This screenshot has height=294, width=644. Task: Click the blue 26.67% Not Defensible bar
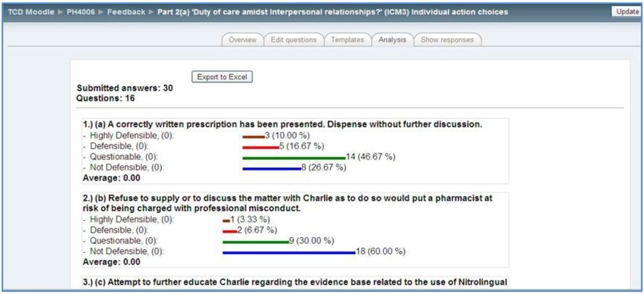click(x=271, y=168)
